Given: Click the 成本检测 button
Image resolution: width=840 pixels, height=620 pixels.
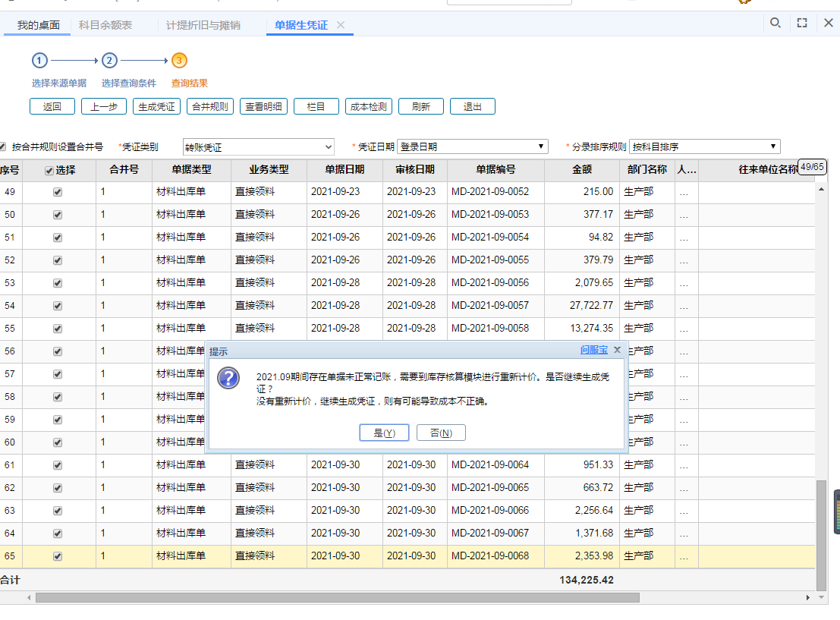Looking at the screenshot, I should click(x=369, y=107).
